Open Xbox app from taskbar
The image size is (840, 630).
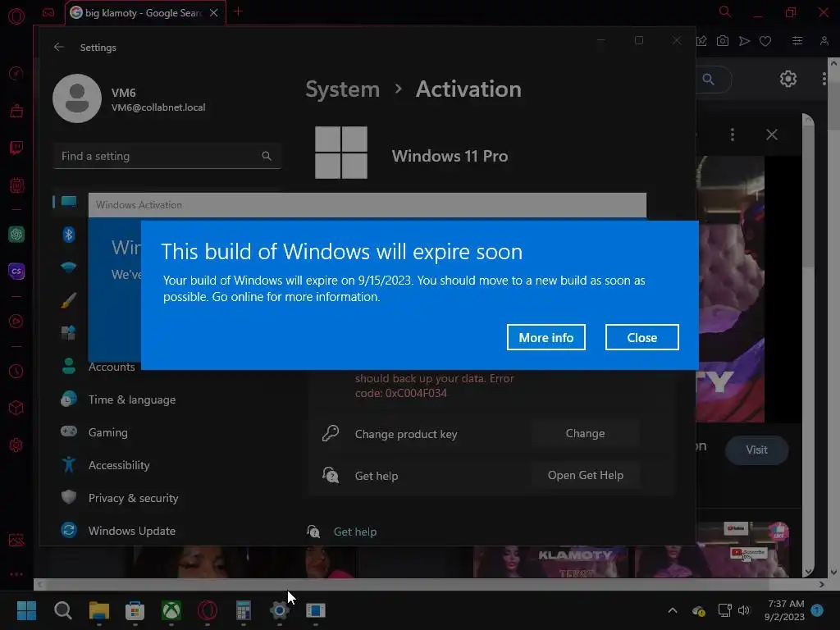pyautogui.click(x=171, y=610)
